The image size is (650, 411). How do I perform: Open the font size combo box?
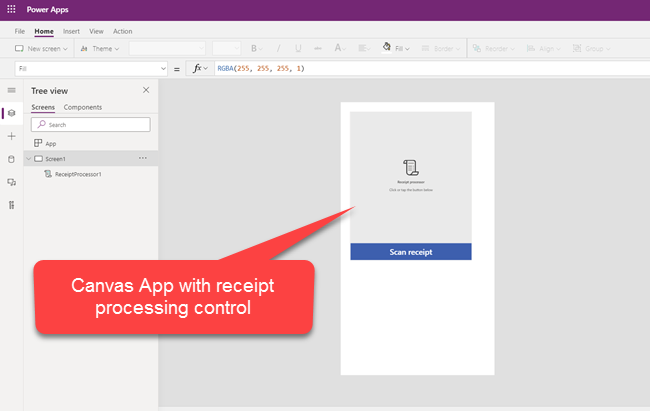tap(226, 49)
